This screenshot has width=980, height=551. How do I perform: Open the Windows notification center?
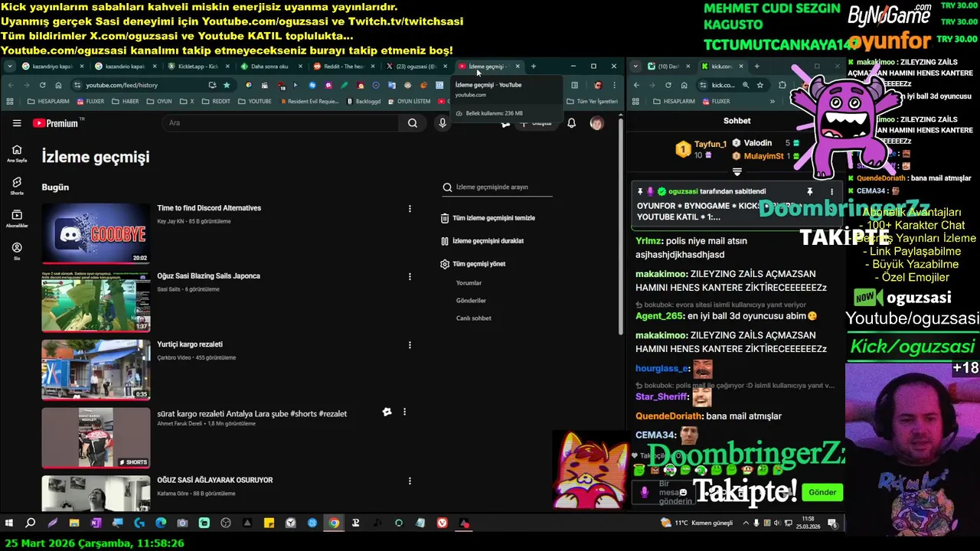[832, 523]
